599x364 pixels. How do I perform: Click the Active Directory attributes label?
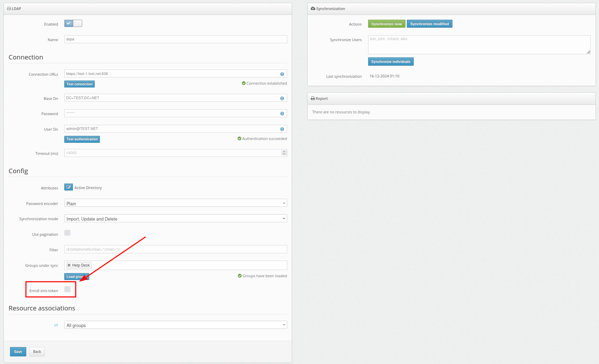click(88, 188)
